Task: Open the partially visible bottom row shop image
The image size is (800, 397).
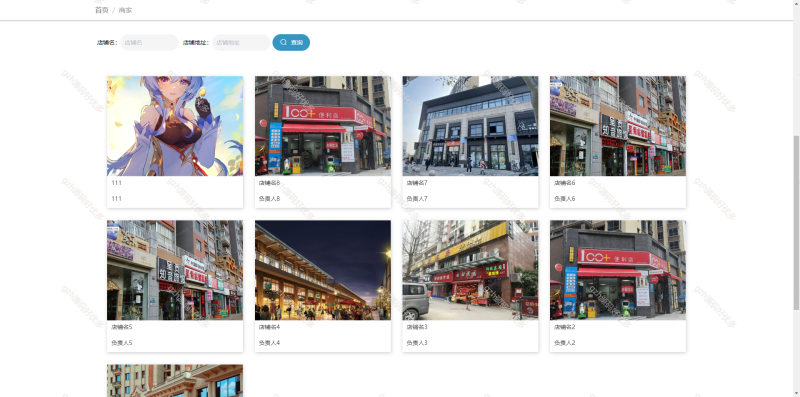Action: point(175,381)
